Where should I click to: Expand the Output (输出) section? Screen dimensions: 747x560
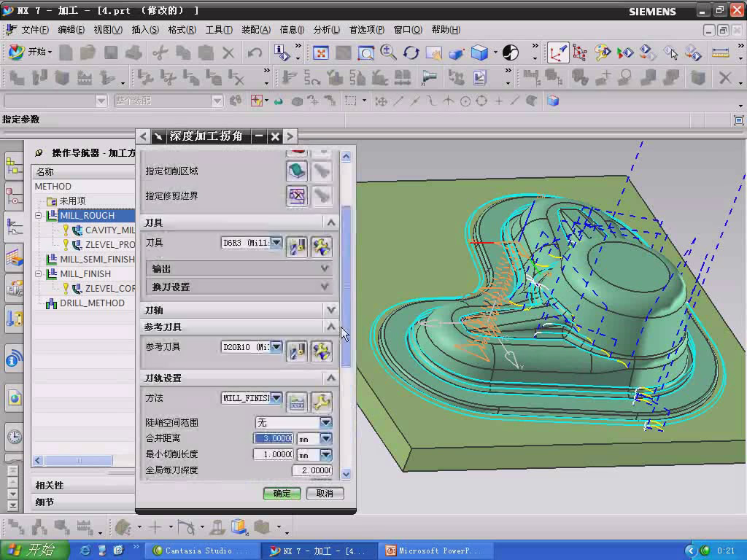(239, 269)
